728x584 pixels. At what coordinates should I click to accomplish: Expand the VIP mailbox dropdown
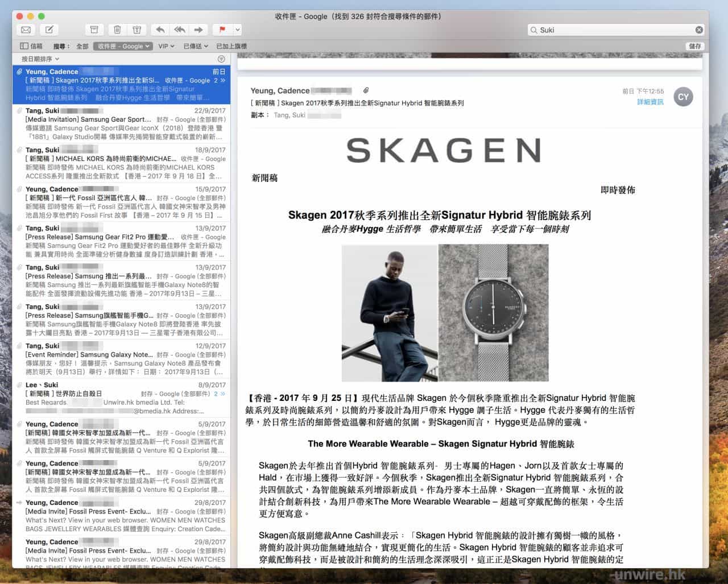coord(166,46)
